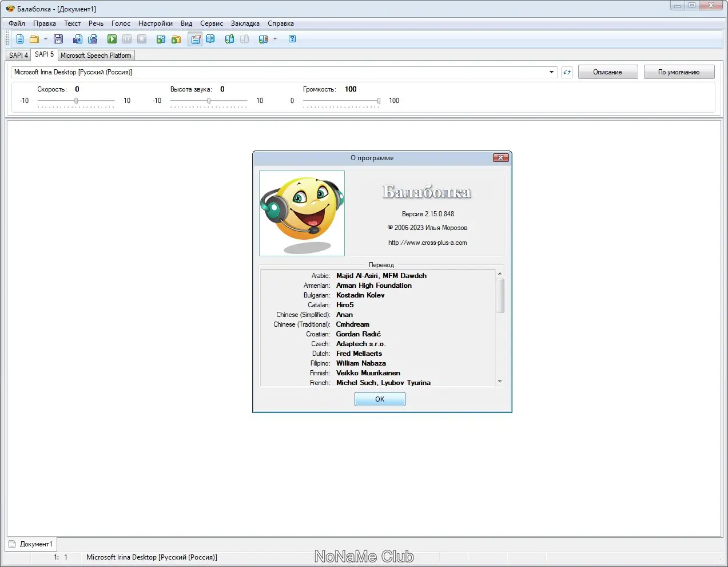Click the split to audio files icon
Viewport: 728px width, 567px height.
coord(93,39)
